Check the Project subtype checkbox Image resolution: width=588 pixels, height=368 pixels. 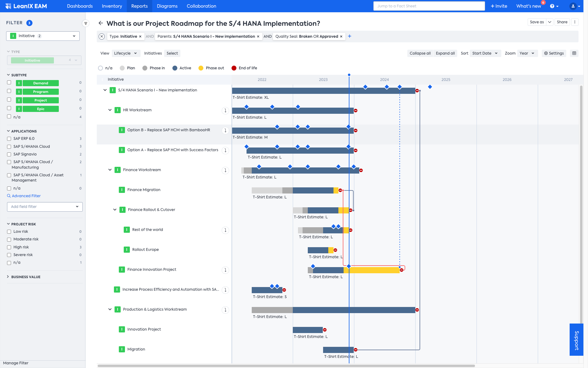pos(9,100)
